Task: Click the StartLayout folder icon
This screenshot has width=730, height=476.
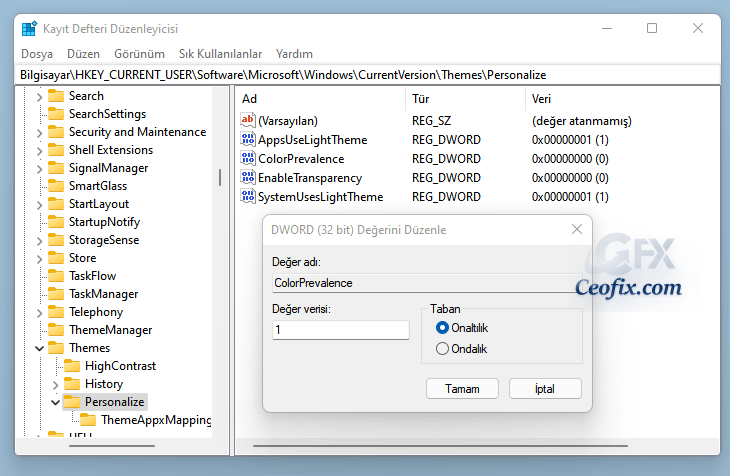Action: pos(56,204)
